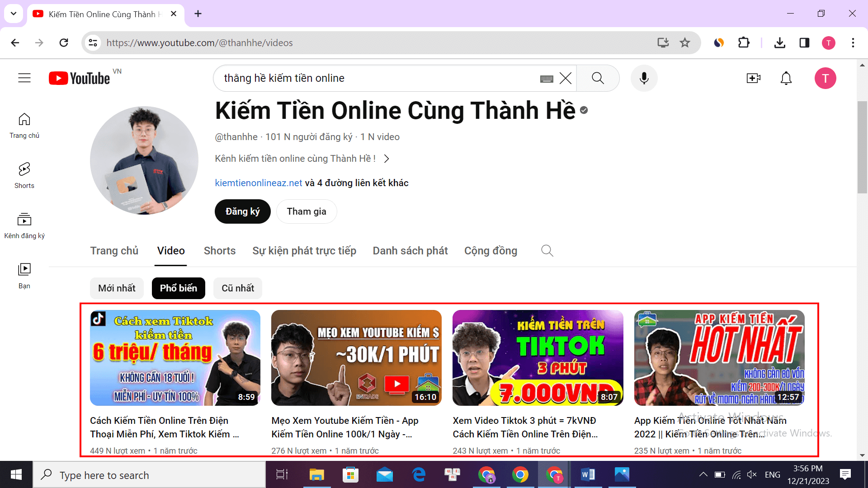The width and height of the screenshot is (868, 488).
Task: Clear the search box text with X
Action: 566,78
